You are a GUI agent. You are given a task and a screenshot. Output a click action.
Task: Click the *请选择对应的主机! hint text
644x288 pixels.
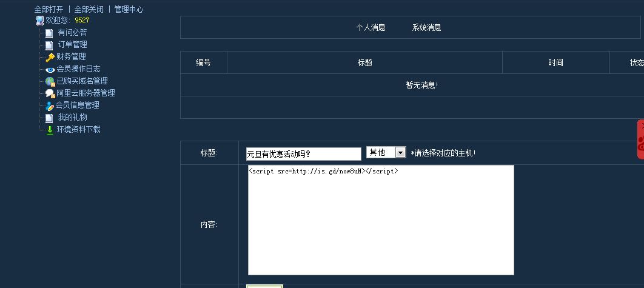click(443, 153)
